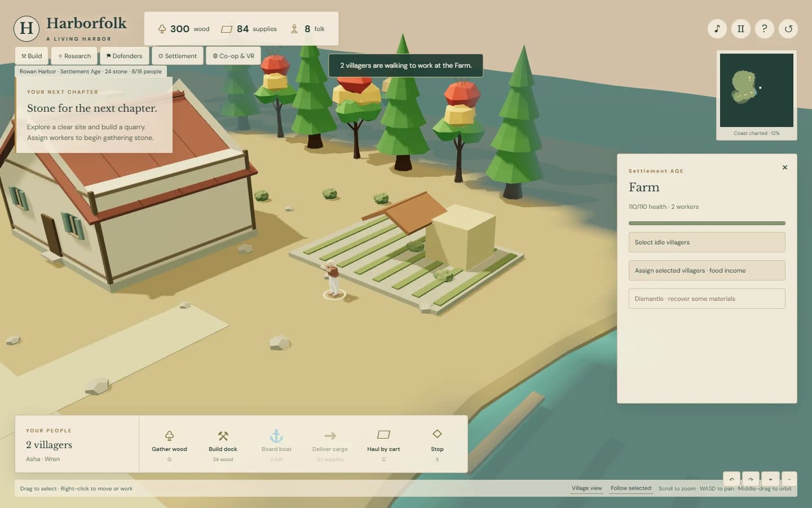Click the Farm health bar

click(707, 223)
